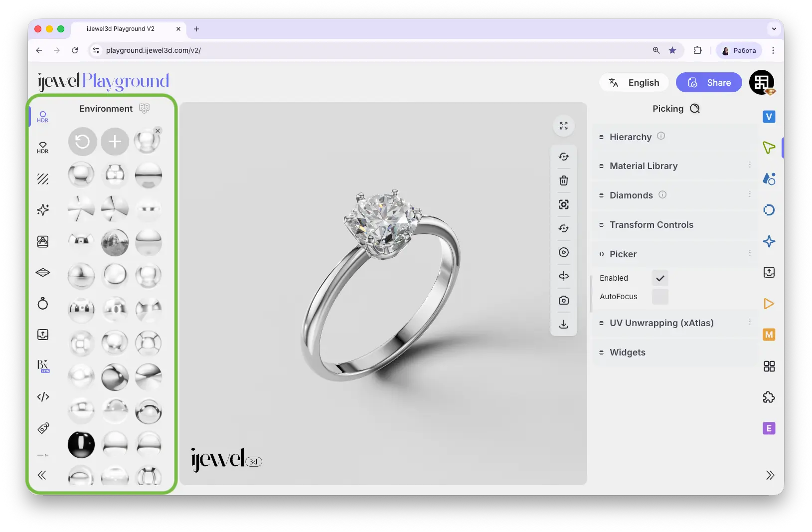Viewport: 812px width, 532px height.
Task: Open the puzzle piece plugins tab in right sidebar
Action: (x=769, y=397)
